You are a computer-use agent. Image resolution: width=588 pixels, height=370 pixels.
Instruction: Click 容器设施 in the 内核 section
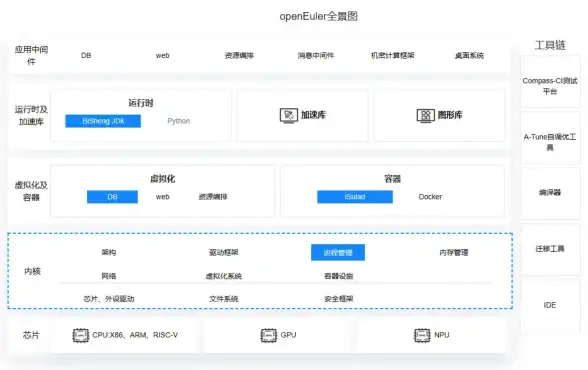[339, 276]
